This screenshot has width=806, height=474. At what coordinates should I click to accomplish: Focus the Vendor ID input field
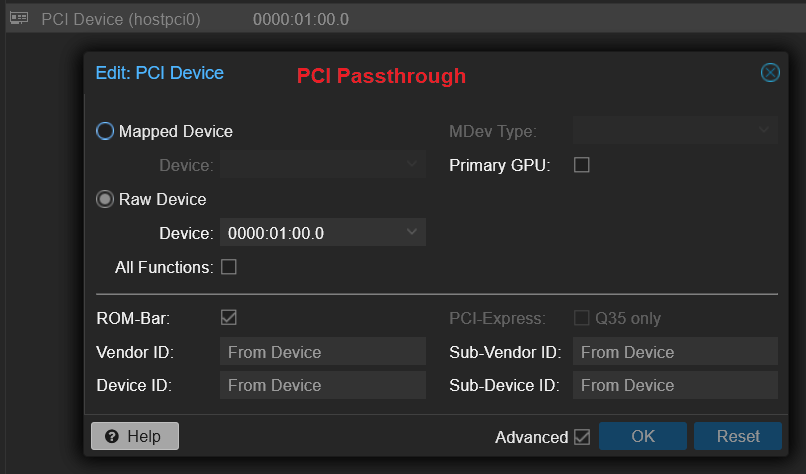click(x=322, y=352)
